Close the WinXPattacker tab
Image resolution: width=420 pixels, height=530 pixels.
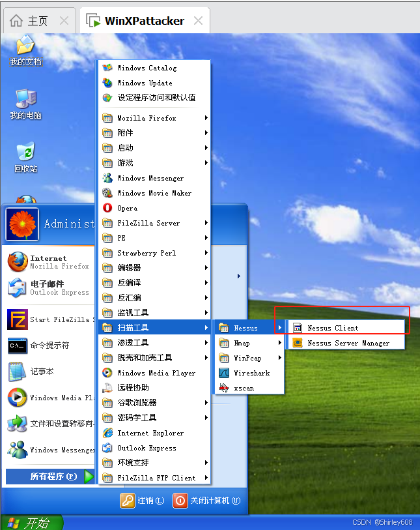click(x=198, y=21)
